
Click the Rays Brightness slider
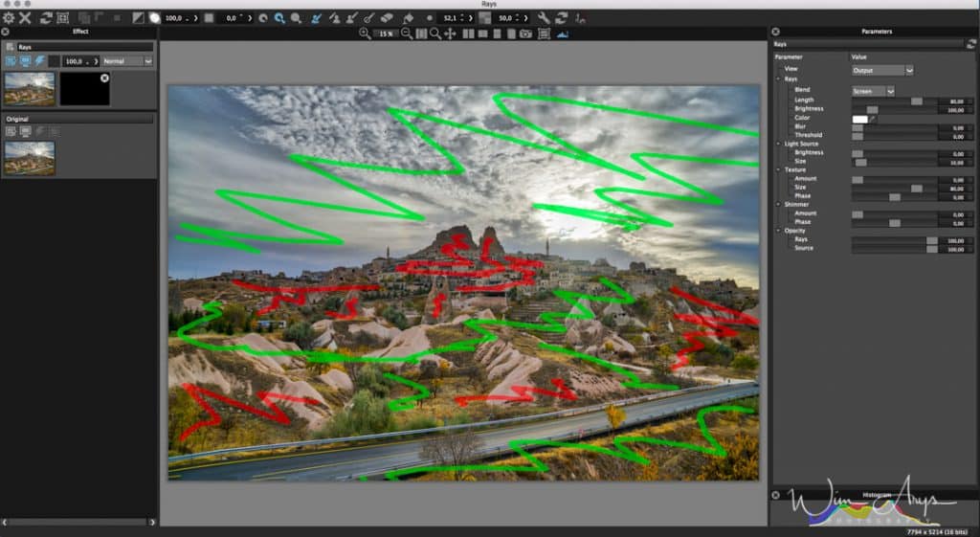(895, 109)
